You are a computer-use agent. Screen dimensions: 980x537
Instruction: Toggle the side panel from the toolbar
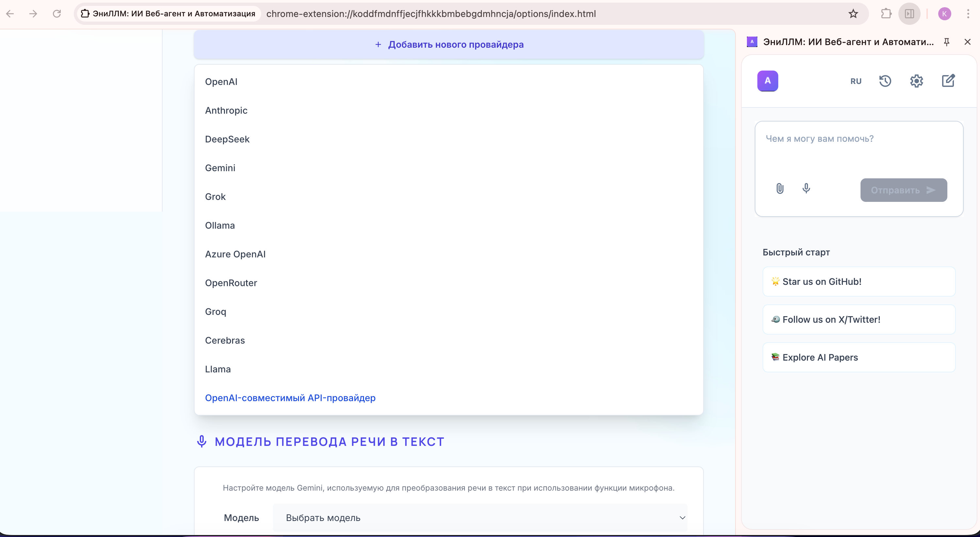pyautogui.click(x=909, y=14)
